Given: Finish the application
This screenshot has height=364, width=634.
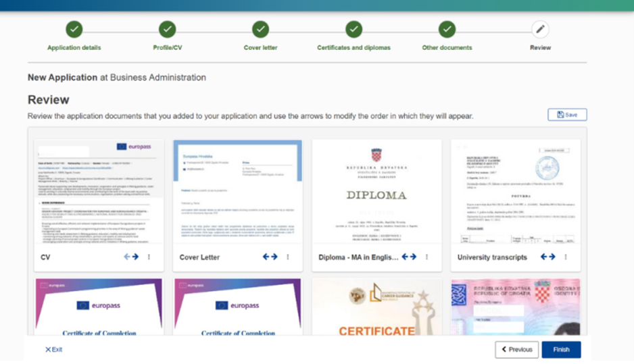Looking at the screenshot, I should [x=561, y=349].
